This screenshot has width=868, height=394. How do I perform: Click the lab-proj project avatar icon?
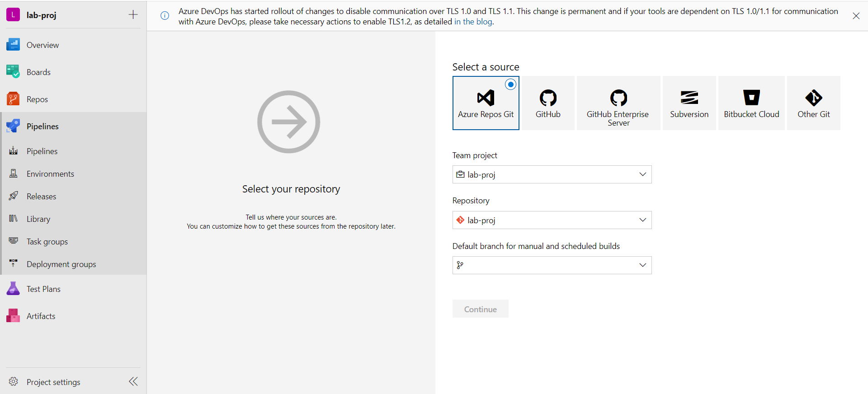click(13, 15)
